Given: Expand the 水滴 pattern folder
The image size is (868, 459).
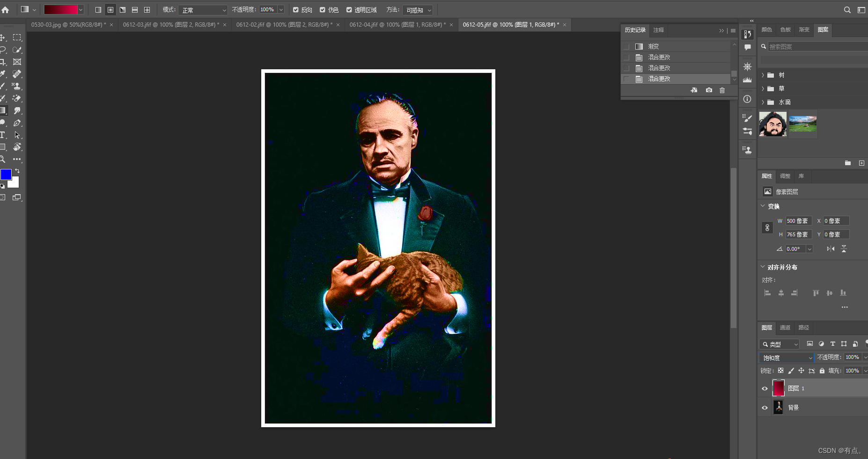Looking at the screenshot, I should click(x=763, y=102).
